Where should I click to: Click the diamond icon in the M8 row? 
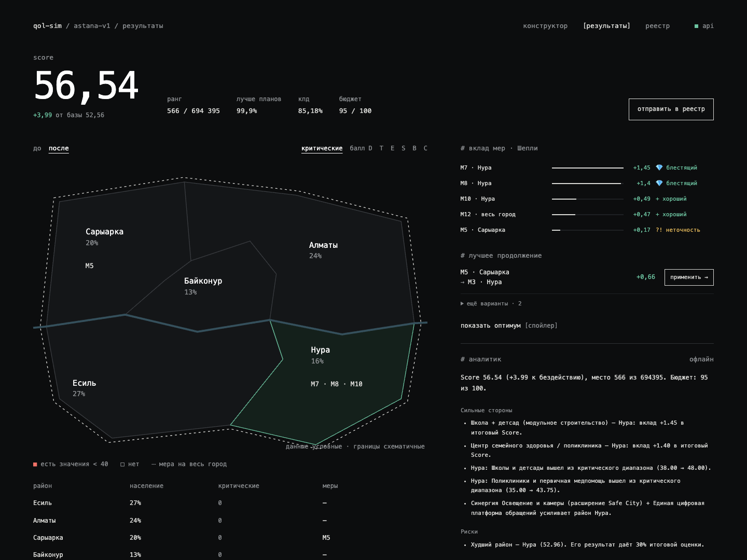tap(659, 183)
